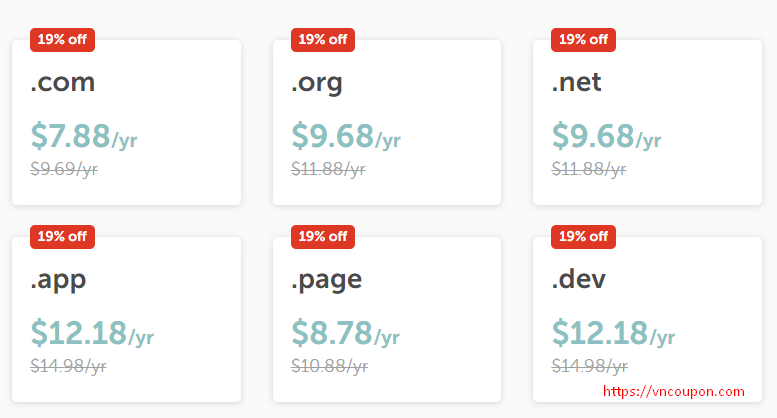Click the 19% off badge on .page
Screen dimensions: 777x418
click(x=323, y=237)
